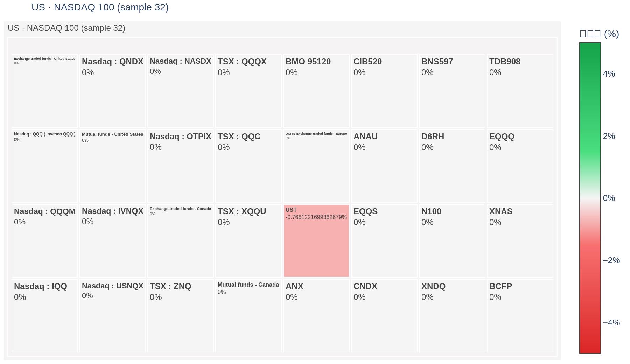Open Mutual funds - Canada tile

point(248,316)
